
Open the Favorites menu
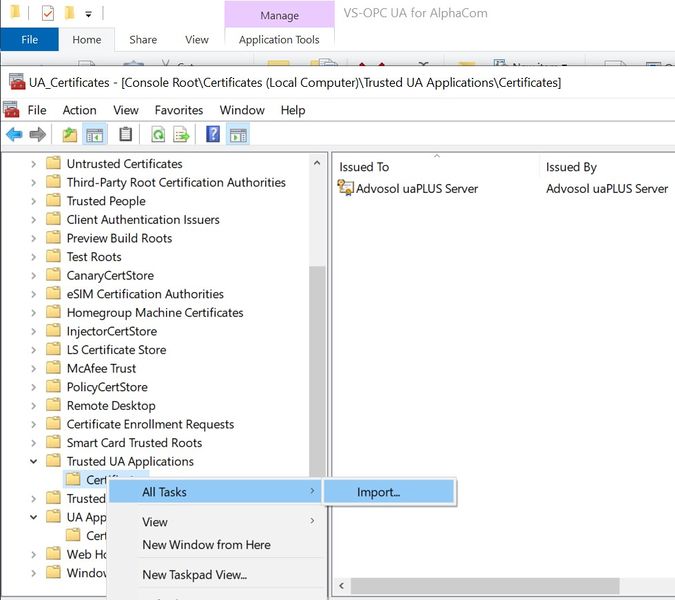[x=179, y=110]
